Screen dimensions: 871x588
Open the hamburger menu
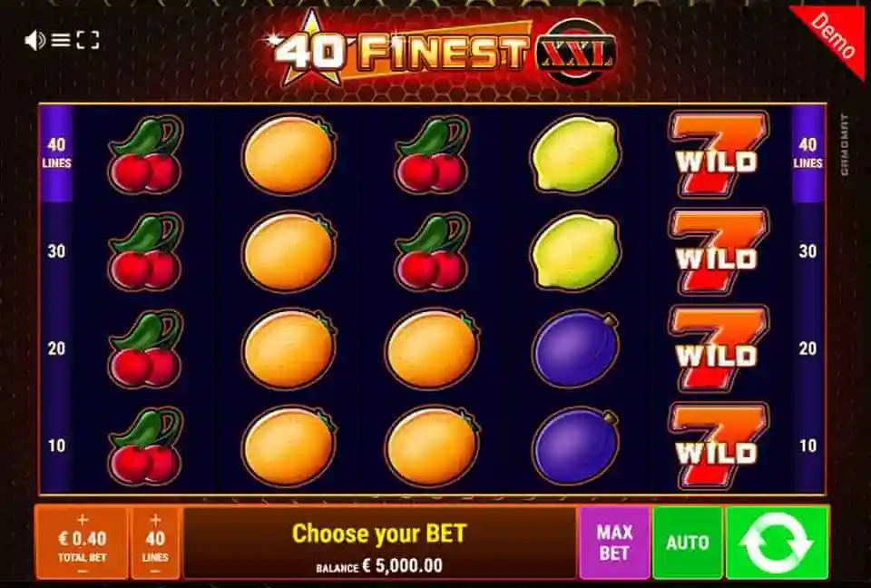pos(61,40)
